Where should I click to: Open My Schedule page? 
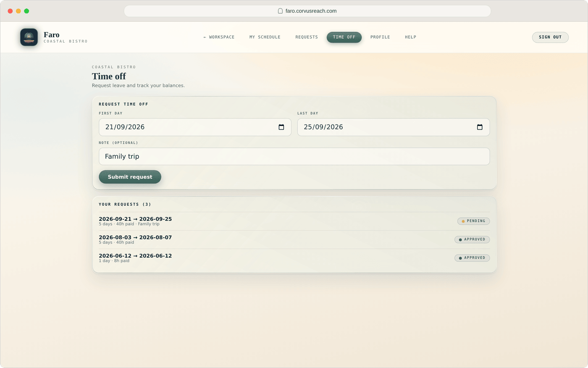click(x=265, y=37)
